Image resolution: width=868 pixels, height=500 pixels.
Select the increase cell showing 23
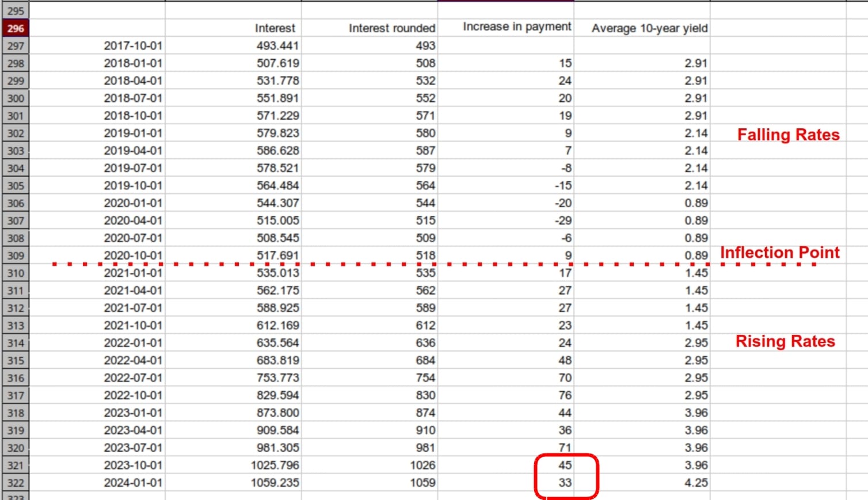(x=506, y=326)
